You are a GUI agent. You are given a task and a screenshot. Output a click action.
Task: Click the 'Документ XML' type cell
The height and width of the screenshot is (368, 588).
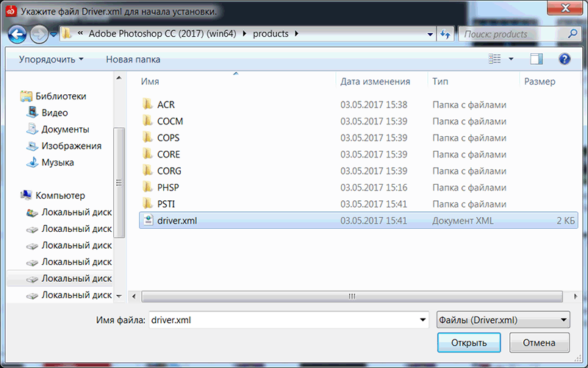coord(463,220)
